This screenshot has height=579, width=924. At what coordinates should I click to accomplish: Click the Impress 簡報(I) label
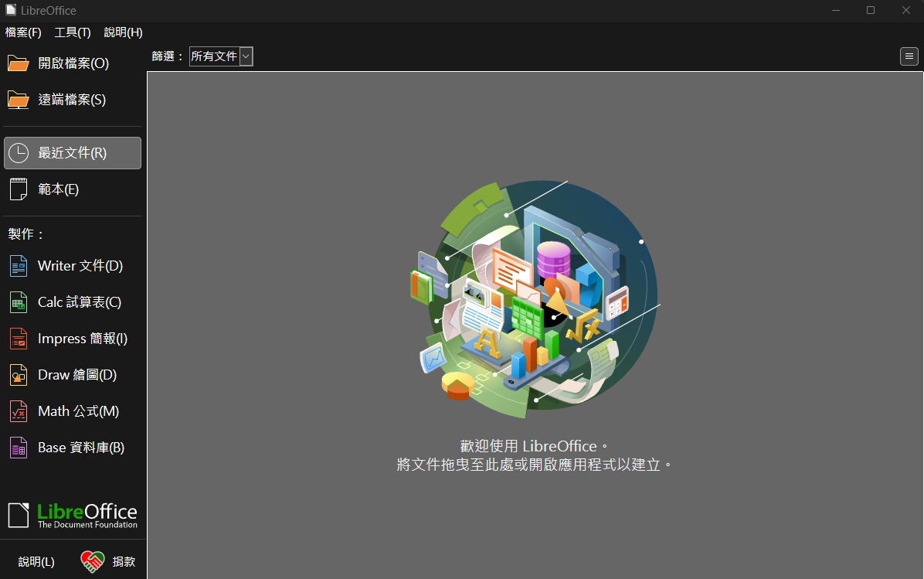point(83,339)
